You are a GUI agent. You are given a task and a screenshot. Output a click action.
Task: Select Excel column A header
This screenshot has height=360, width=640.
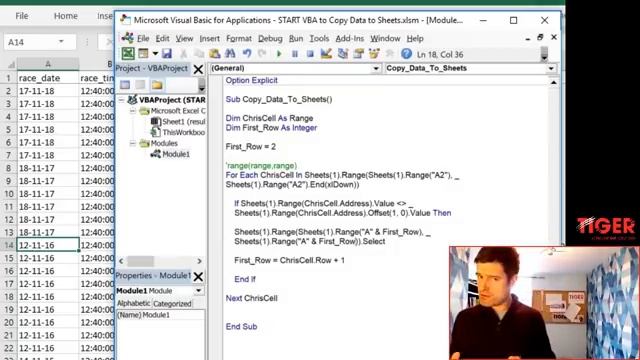48,64
